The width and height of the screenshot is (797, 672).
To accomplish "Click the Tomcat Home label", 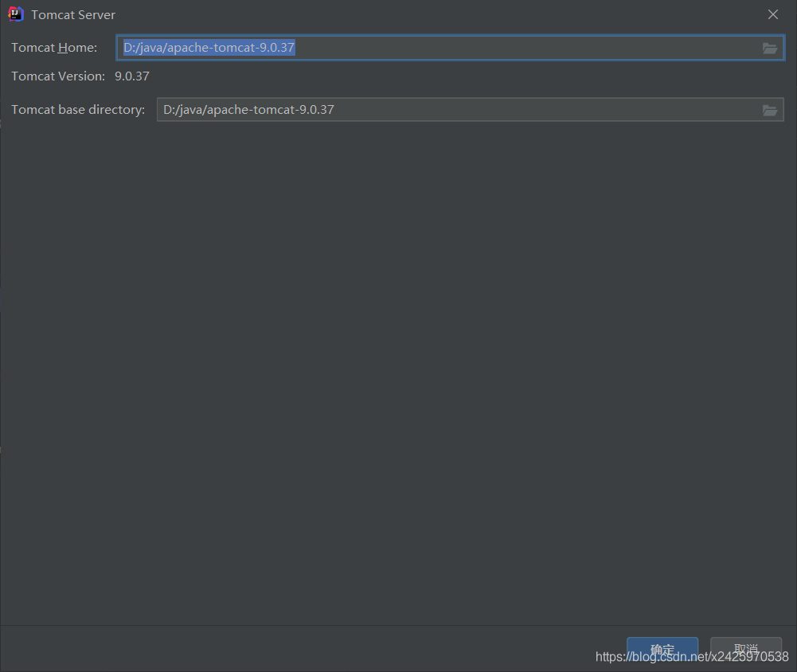I will [54, 48].
